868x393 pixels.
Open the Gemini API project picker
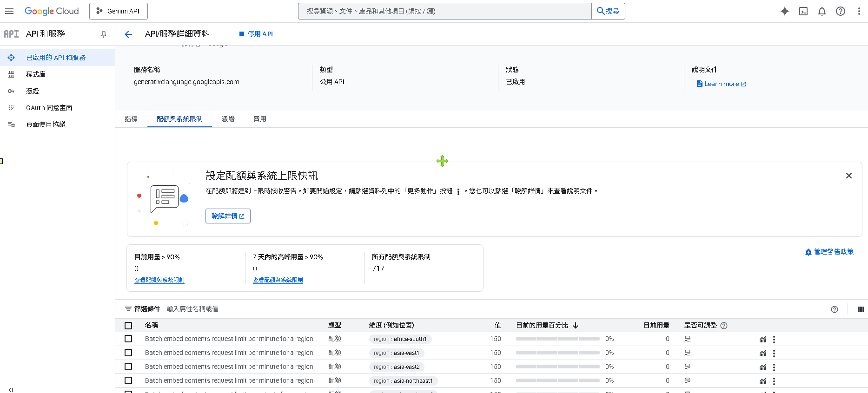click(119, 11)
